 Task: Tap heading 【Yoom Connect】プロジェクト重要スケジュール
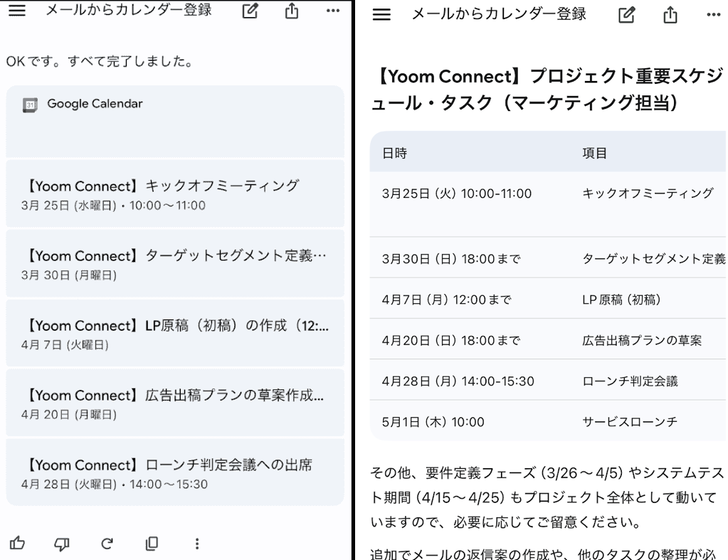[x=549, y=89]
